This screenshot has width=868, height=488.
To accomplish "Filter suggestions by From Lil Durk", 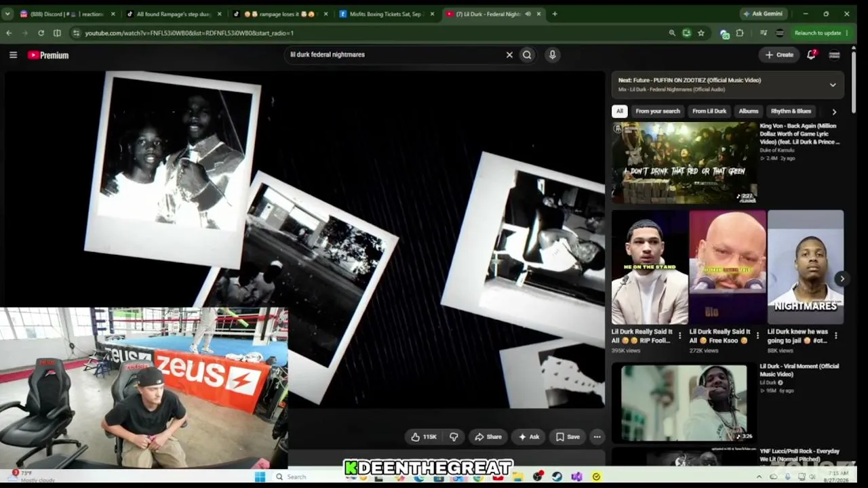I will point(709,111).
